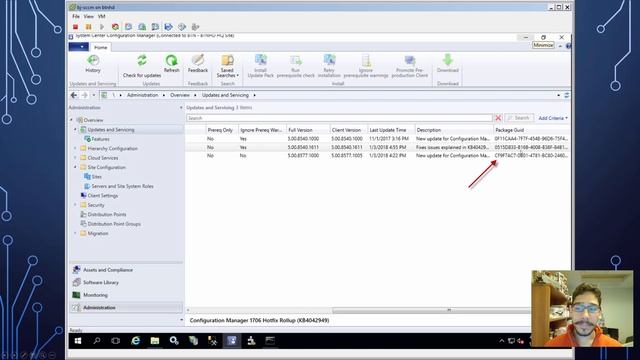
Task: Open File Explorer from the taskbar
Action: tap(155, 341)
